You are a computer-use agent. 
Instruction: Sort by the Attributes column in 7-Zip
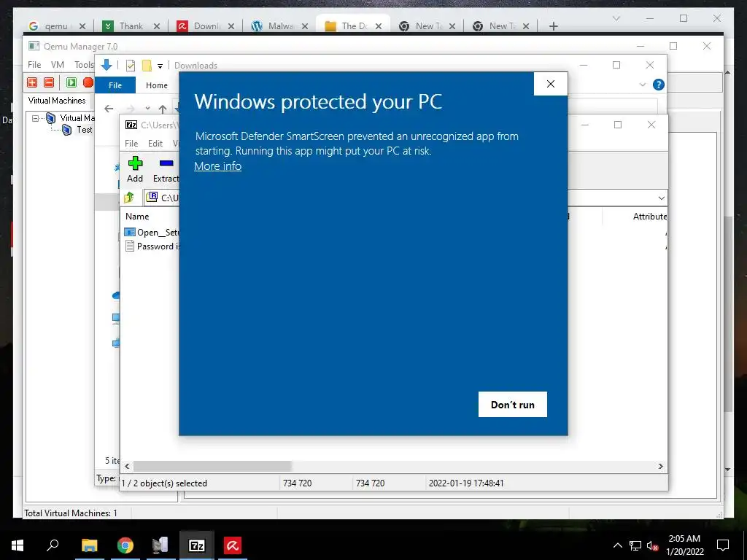click(x=650, y=216)
